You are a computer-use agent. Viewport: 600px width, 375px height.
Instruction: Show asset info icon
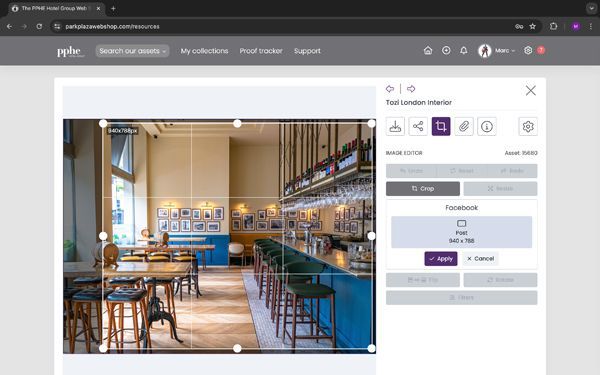487,126
